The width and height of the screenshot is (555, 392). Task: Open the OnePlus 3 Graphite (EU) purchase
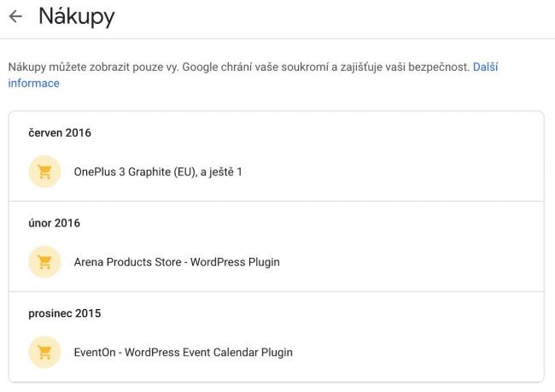158,172
